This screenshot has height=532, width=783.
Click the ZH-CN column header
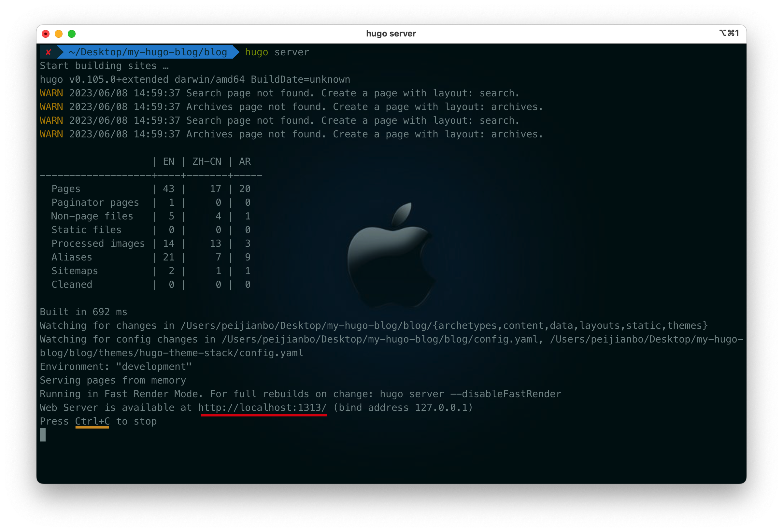point(206,161)
